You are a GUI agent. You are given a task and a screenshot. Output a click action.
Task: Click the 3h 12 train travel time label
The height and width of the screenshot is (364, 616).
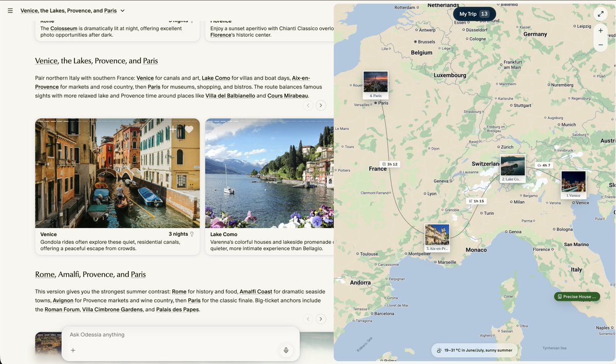click(390, 164)
